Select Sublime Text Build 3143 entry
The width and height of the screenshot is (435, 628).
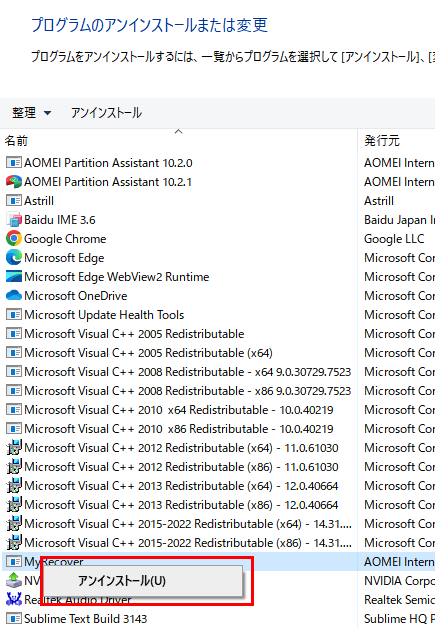(x=85, y=619)
